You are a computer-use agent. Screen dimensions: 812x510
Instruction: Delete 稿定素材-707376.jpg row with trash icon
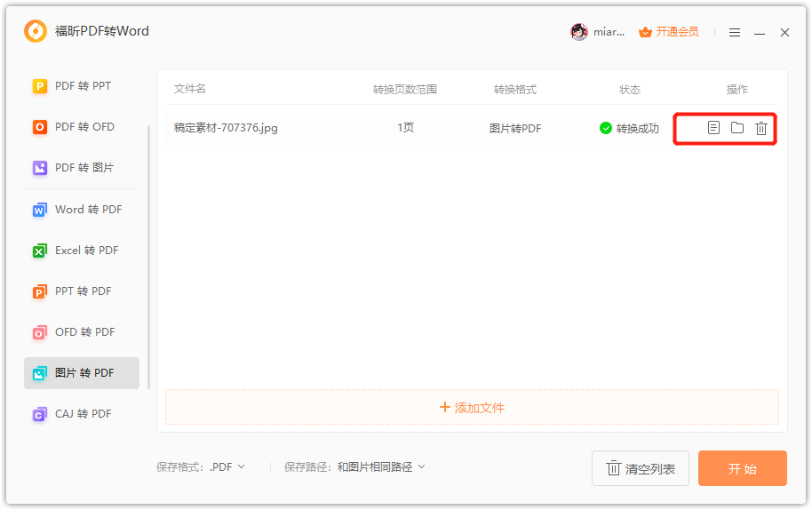click(760, 128)
